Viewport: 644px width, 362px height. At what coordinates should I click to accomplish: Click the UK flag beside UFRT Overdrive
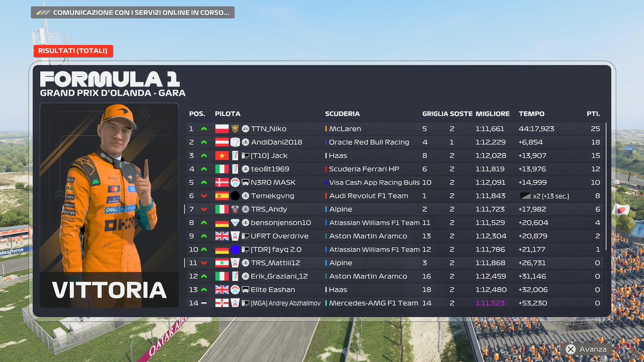(x=222, y=236)
